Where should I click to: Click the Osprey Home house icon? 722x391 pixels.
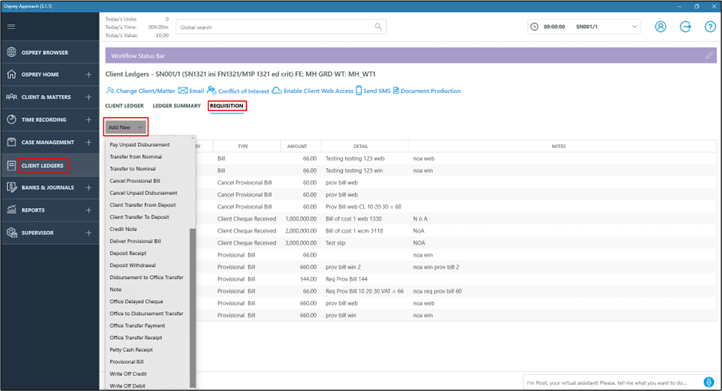(12, 74)
